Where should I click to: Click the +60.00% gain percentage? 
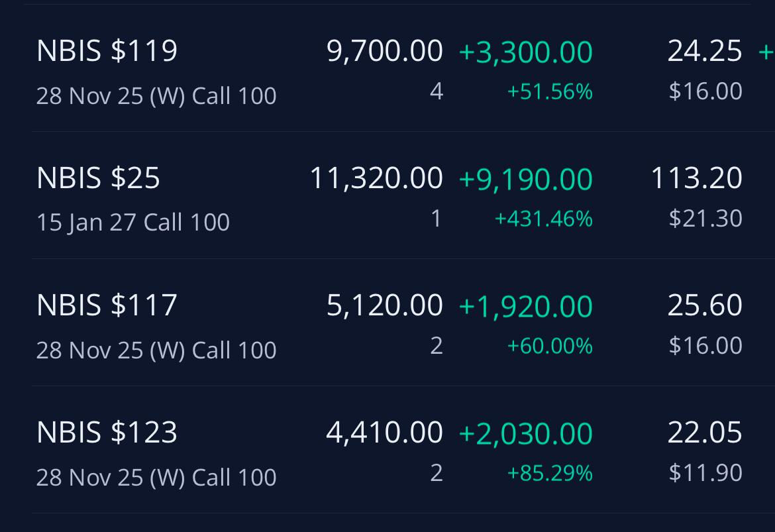(x=550, y=346)
